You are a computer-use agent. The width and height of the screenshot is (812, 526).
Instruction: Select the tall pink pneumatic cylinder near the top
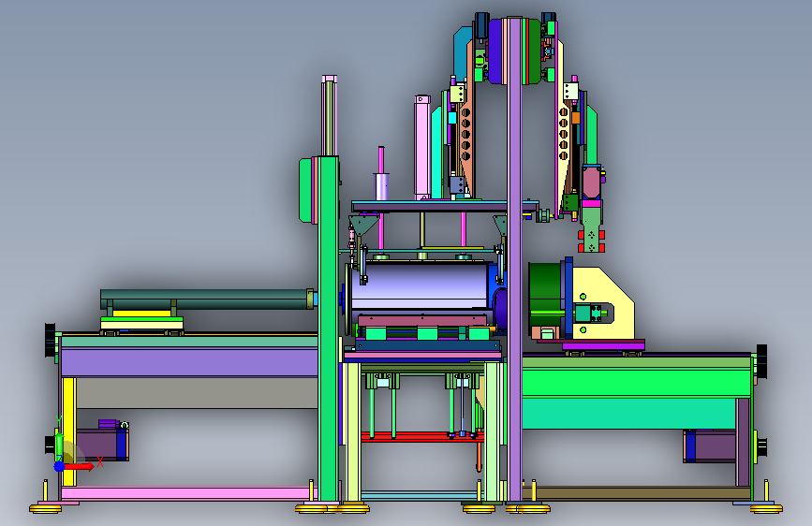(x=422, y=147)
